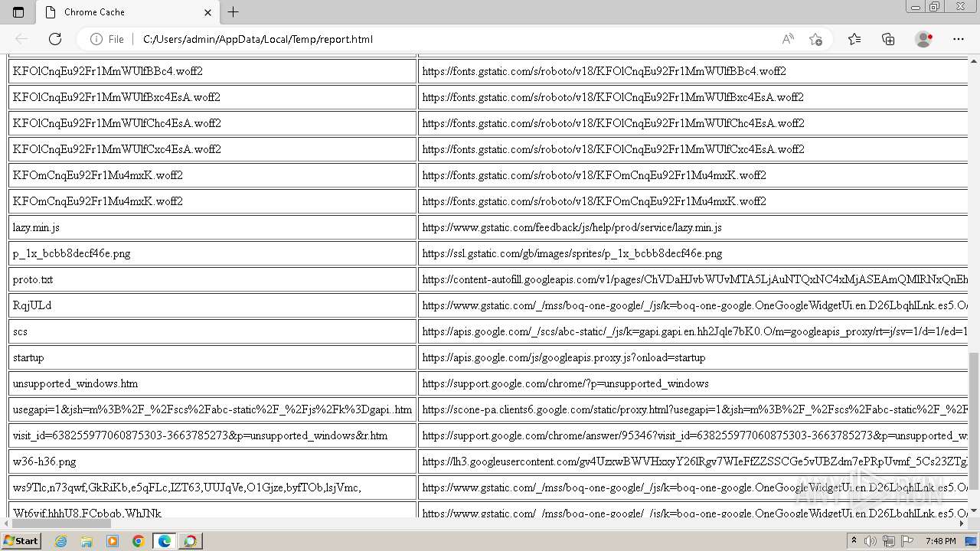Viewport: 980px width, 551px height.
Task: Open the media player taskbar icon
Action: click(x=113, y=541)
